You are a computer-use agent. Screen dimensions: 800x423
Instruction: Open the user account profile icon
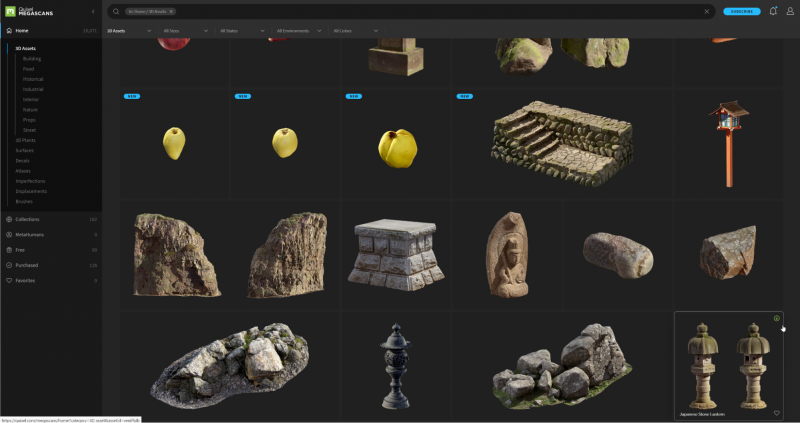point(790,12)
